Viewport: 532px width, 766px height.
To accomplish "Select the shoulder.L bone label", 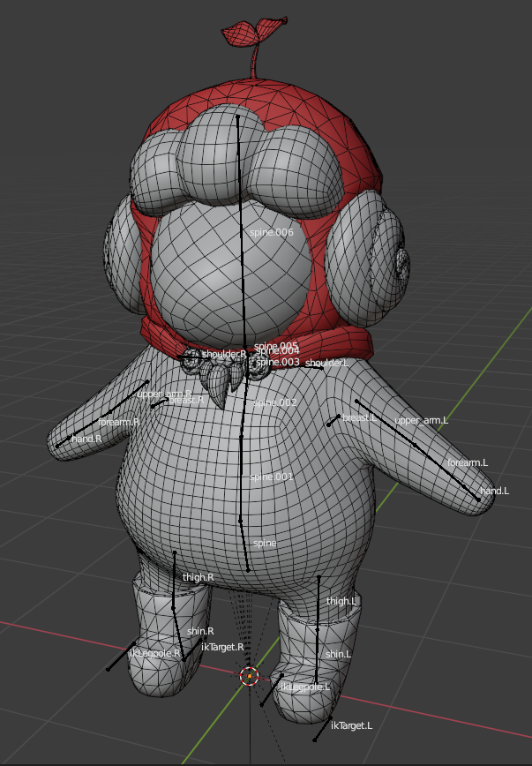I will [326, 363].
